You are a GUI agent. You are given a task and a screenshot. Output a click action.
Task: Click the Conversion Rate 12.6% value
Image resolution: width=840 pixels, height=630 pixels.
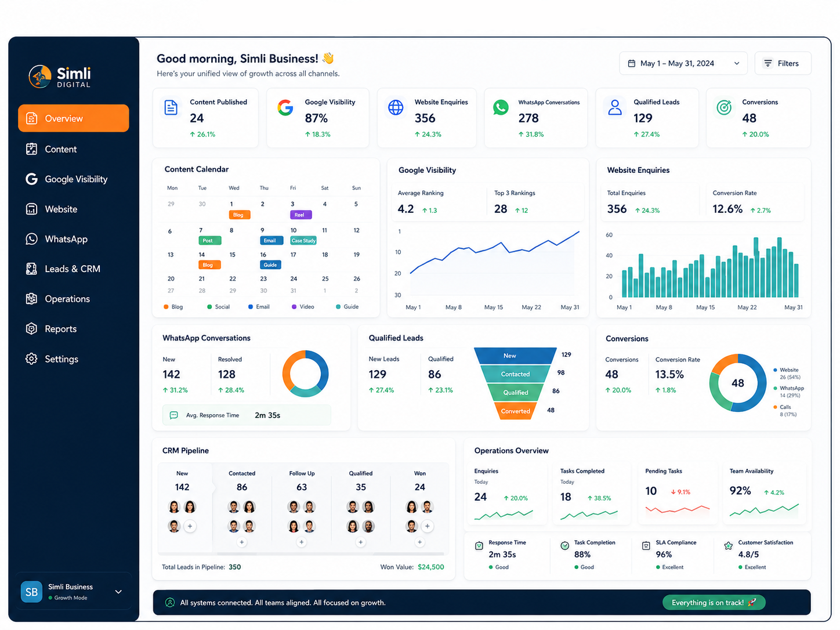coord(727,209)
